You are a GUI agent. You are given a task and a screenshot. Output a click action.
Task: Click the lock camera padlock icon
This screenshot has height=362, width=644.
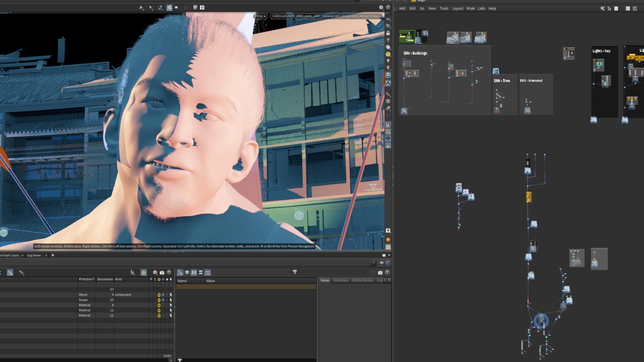[x=388, y=33]
